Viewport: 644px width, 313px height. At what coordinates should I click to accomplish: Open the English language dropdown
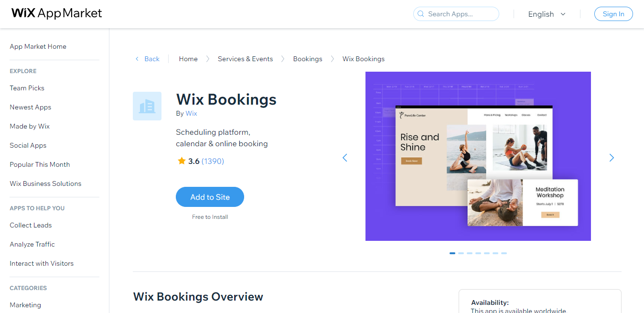[x=547, y=14]
